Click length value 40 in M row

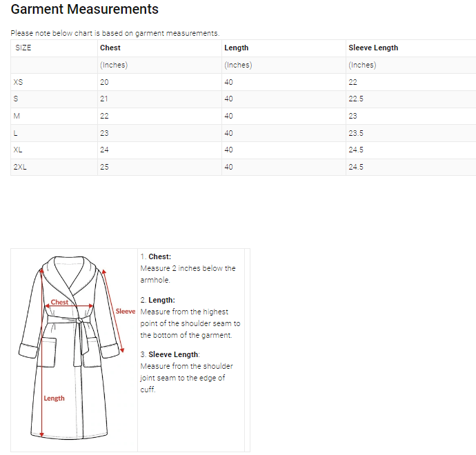228,116
